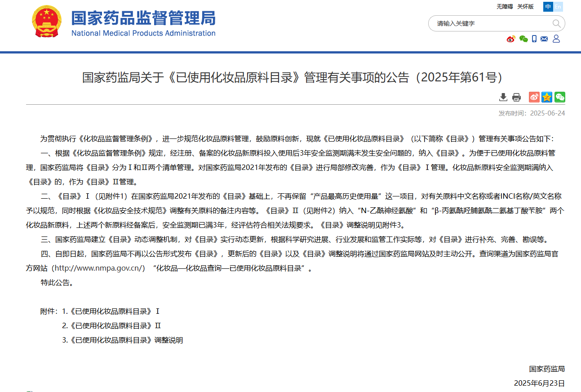581x392 pixels.
Task: Click the print icon below title
Action: 516,97
